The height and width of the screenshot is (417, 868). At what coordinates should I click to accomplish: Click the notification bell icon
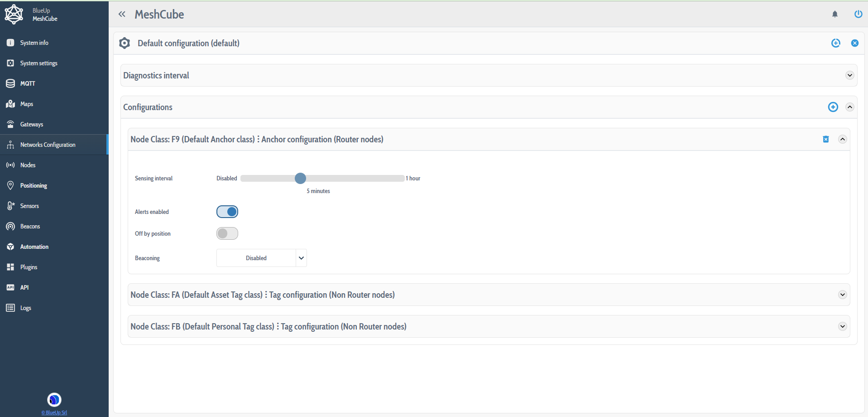[x=834, y=14]
